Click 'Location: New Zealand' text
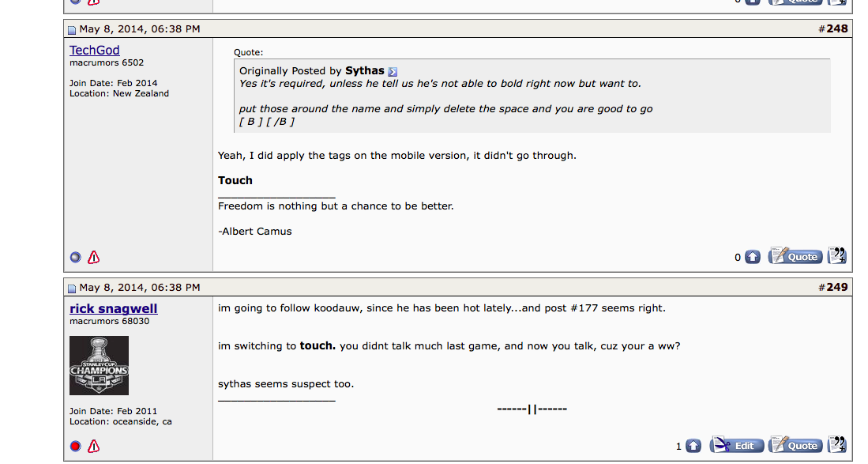Image resolution: width=868 pixels, height=464 pixels. pyautogui.click(x=119, y=93)
